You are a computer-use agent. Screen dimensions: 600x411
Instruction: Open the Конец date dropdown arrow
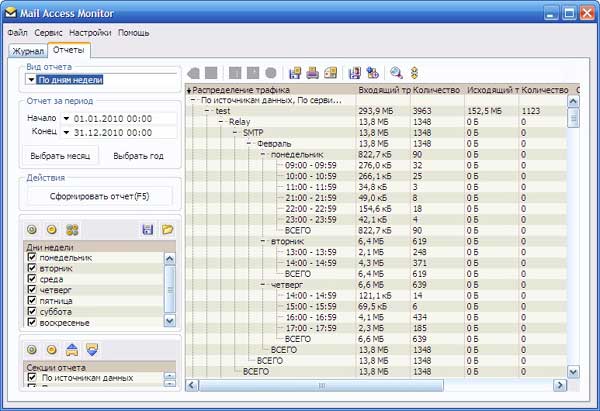tap(66, 132)
